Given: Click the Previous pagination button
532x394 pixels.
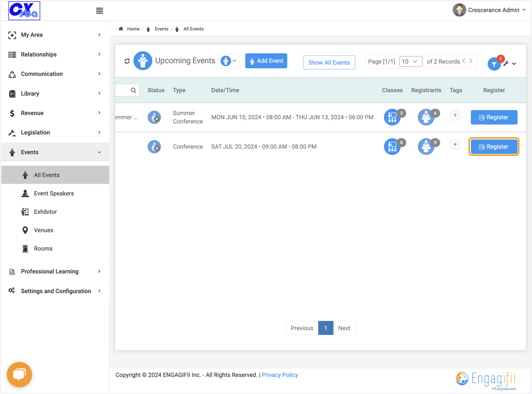Looking at the screenshot, I should click(302, 328).
